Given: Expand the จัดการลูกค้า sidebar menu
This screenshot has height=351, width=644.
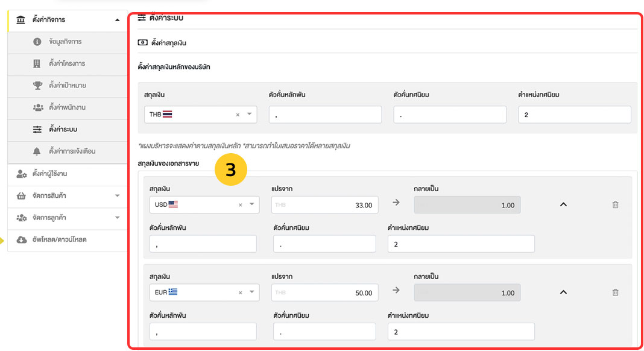Looking at the screenshot, I should [117, 218].
